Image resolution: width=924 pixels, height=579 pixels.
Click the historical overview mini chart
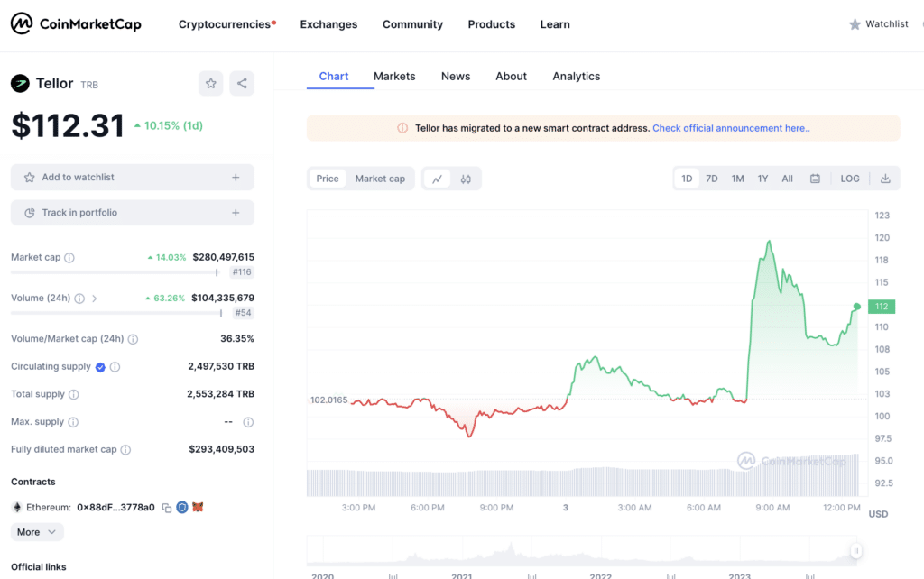pyautogui.click(x=581, y=551)
